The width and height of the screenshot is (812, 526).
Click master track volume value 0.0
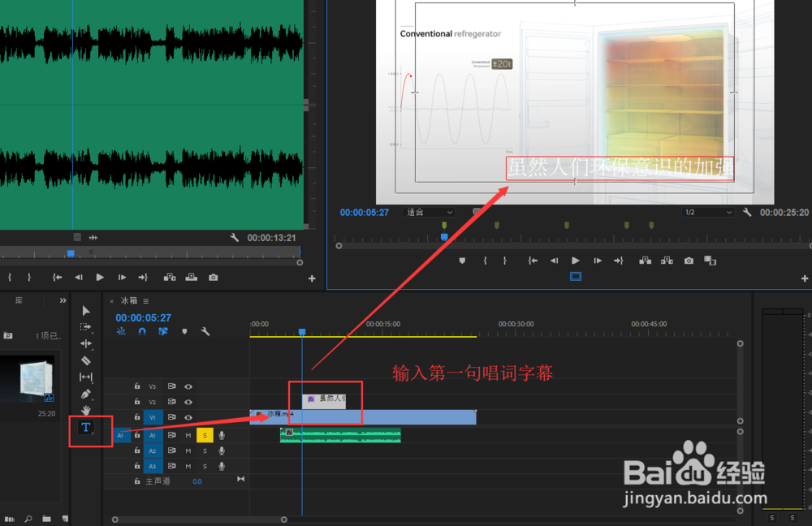click(197, 481)
